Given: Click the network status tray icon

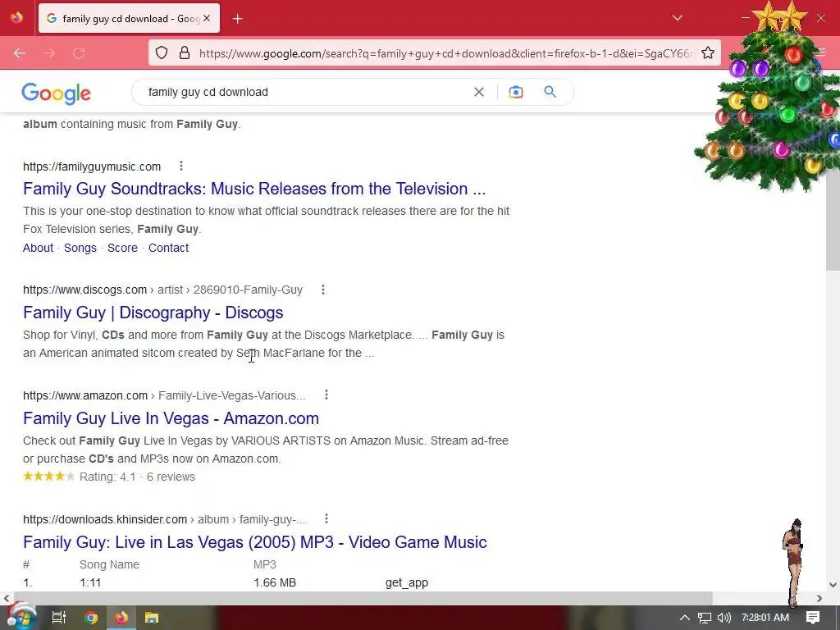Looking at the screenshot, I should pyautogui.click(x=705, y=618).
